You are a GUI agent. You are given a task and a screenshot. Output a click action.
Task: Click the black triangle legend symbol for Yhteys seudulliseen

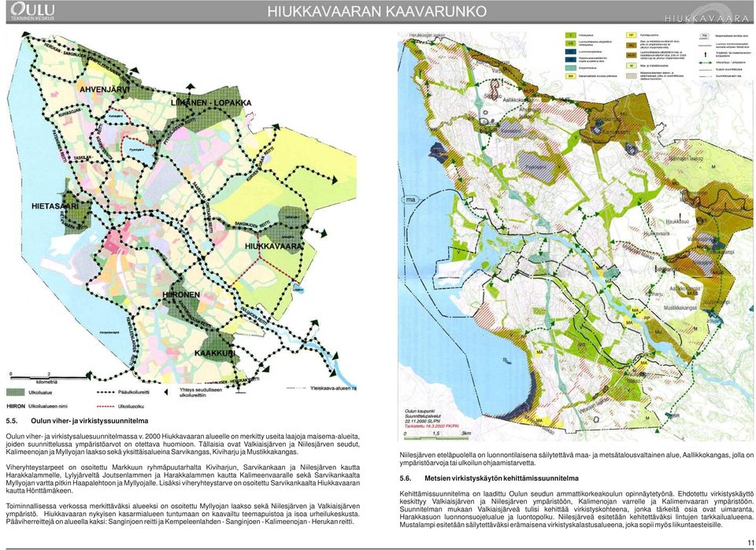[166, 392]
